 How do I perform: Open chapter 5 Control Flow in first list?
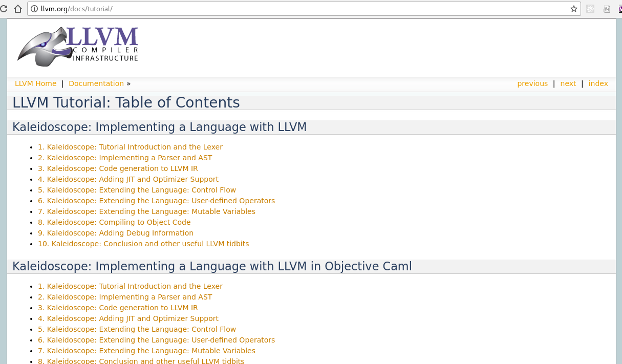click(137, 190)
